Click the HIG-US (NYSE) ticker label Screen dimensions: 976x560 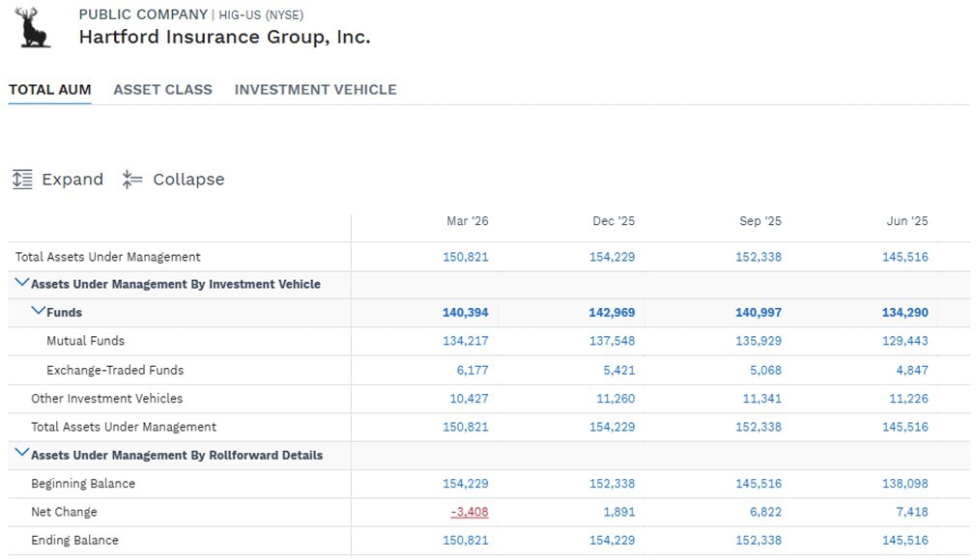point(261,14)
